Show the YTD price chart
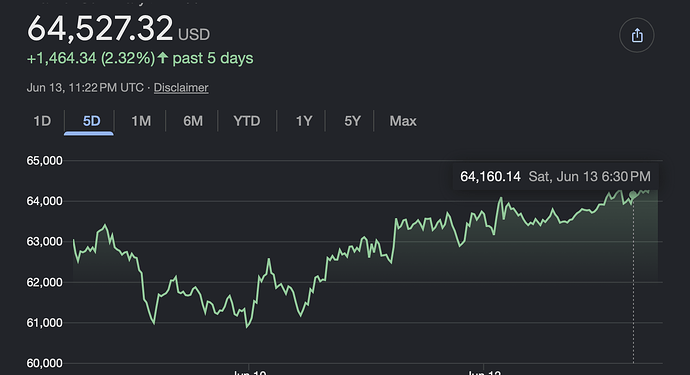The image size is (690, 375). (x=247, y=121)
